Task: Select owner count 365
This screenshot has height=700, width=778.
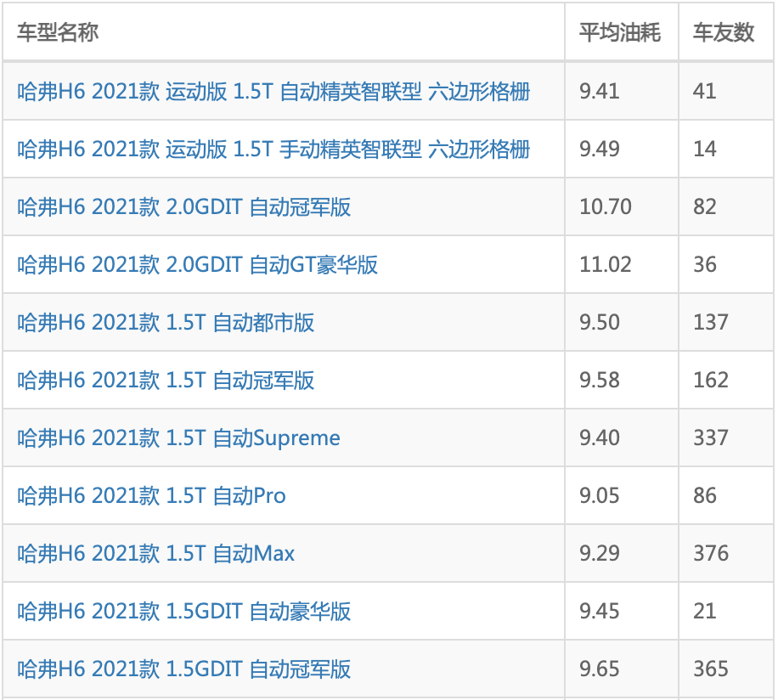Action: (711, 669)
